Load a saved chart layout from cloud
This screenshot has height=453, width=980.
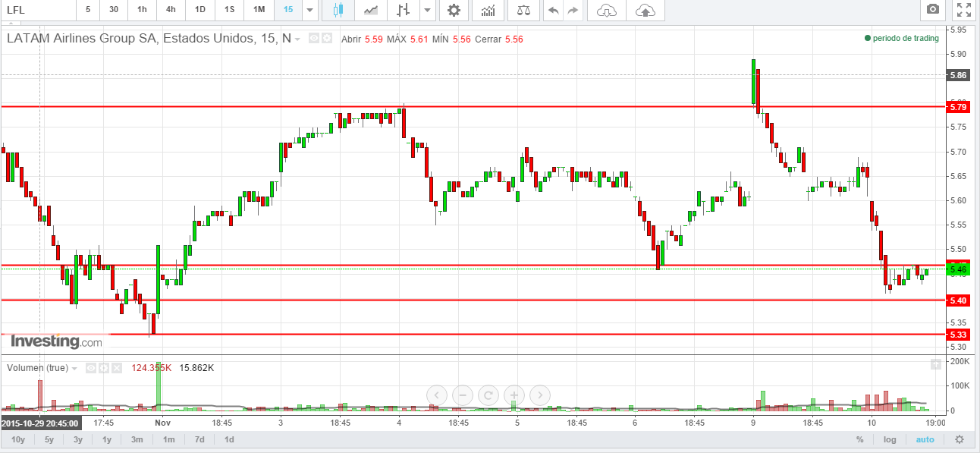point(608,10)
